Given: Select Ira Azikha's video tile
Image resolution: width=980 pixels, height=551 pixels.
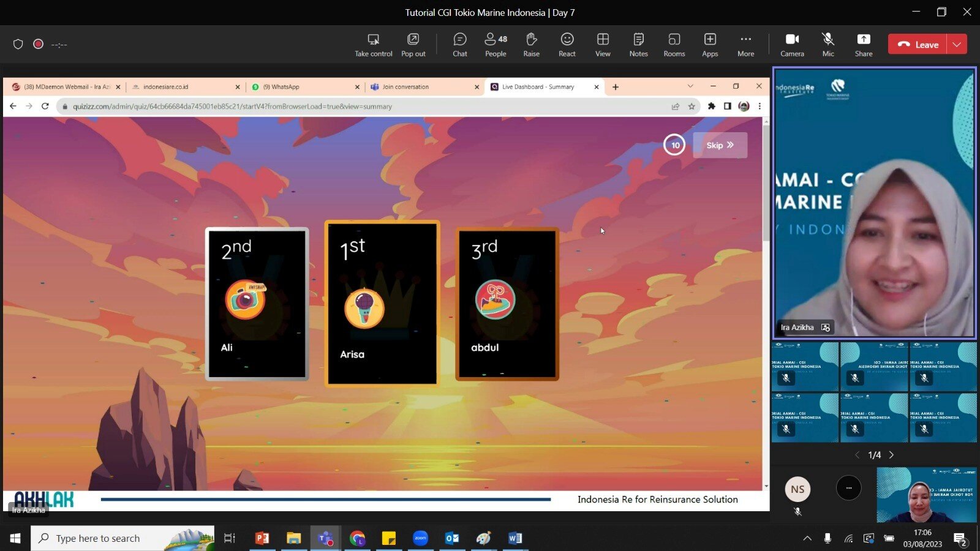Looking at the screenshot, I should (874, 203).
